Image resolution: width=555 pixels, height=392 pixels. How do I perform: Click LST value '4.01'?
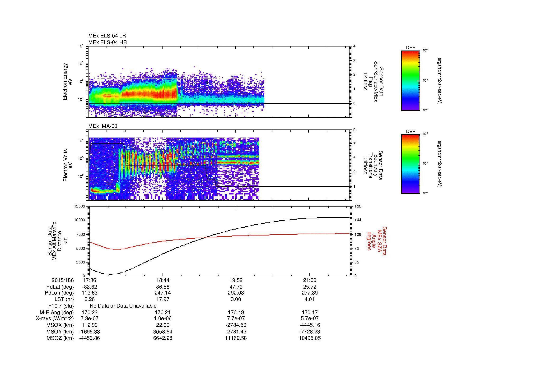coord(310,299)
